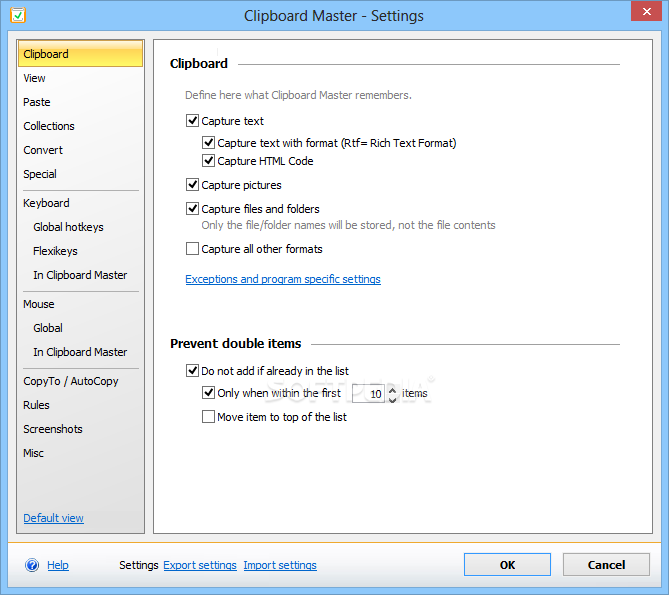This screenshot has height=595, width=669.
Task: Uncheck Only when within the first items
Action: pyautogui.click(x=208, y=392)
